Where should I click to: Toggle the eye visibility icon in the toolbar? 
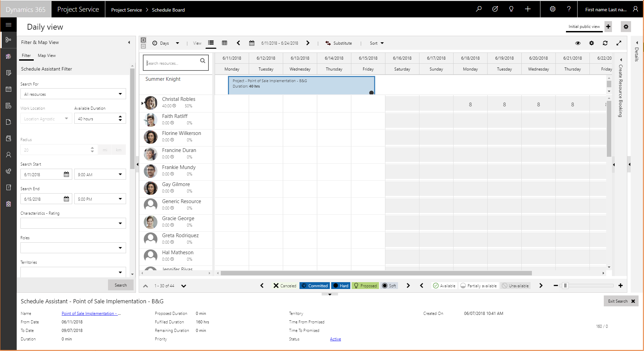(x=578, y=43)
